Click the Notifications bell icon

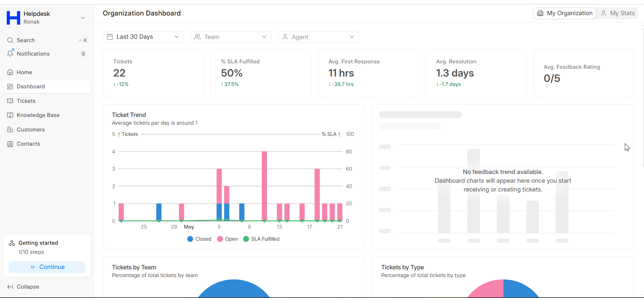click(10, 54)
